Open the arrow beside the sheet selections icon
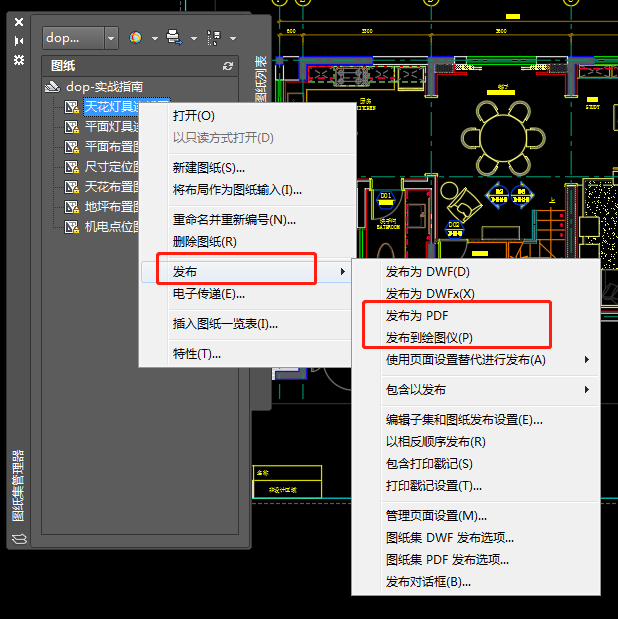Screen dimensions: 618x619 233,38
